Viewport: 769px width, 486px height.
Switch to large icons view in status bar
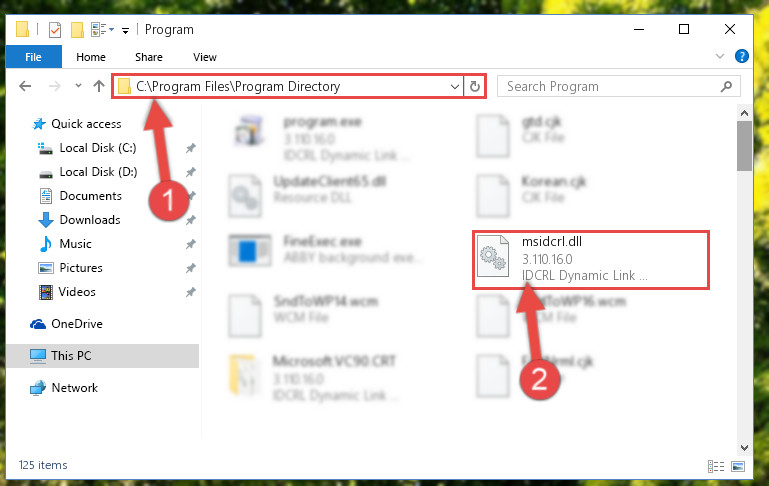click(x=738, y=466)
